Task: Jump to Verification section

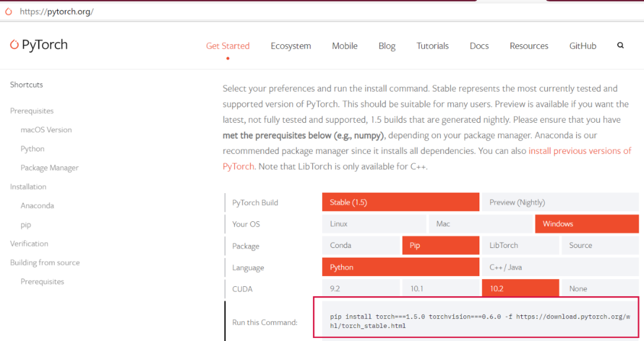Action: coord(29,244)
